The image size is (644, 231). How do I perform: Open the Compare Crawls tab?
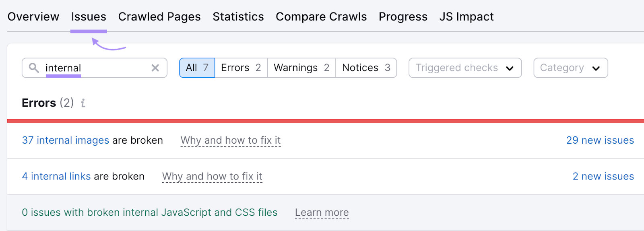(321, 17)
